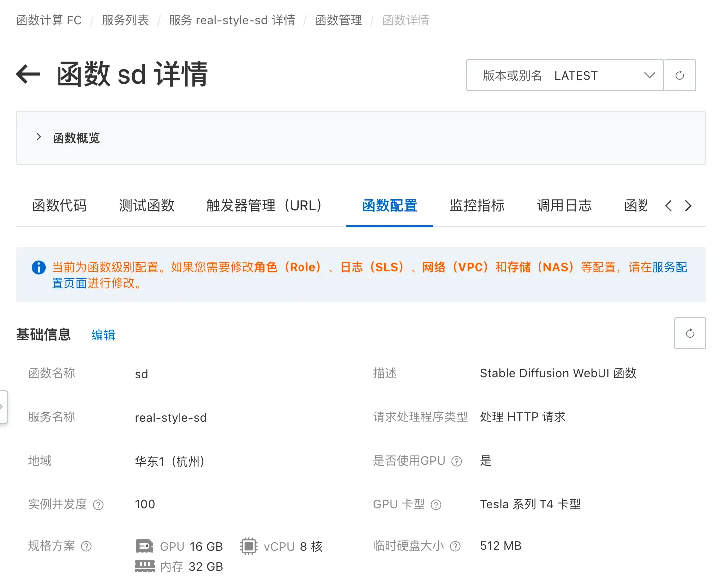Click the info icon in the notice banner

[x=38, y=267]
